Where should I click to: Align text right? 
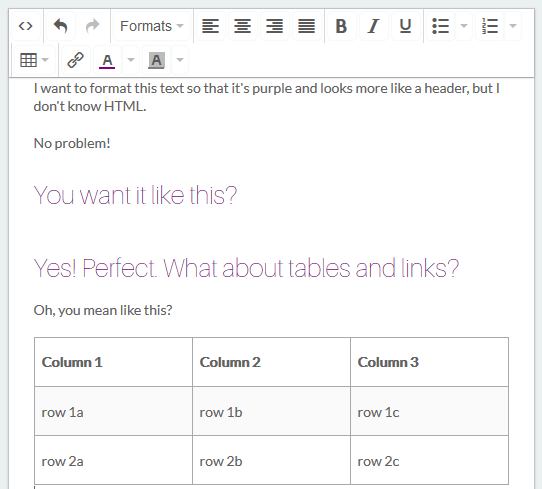point(274,26)
